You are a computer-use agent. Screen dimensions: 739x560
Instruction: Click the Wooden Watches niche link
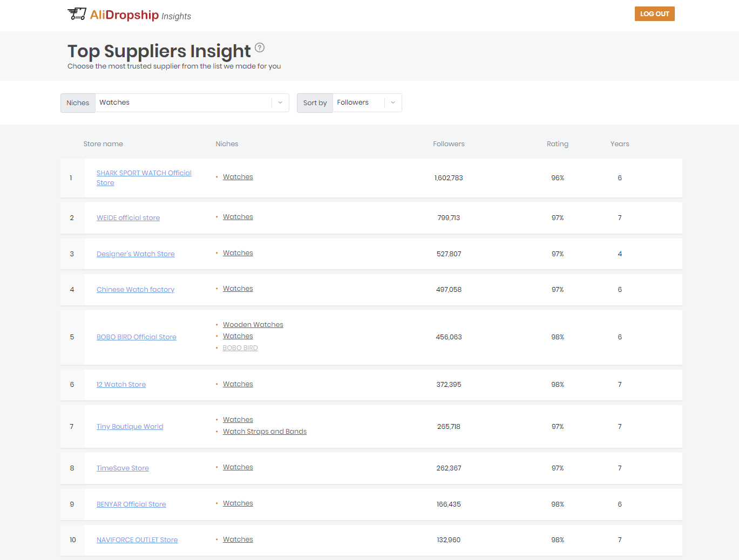(x=253, y=324)
